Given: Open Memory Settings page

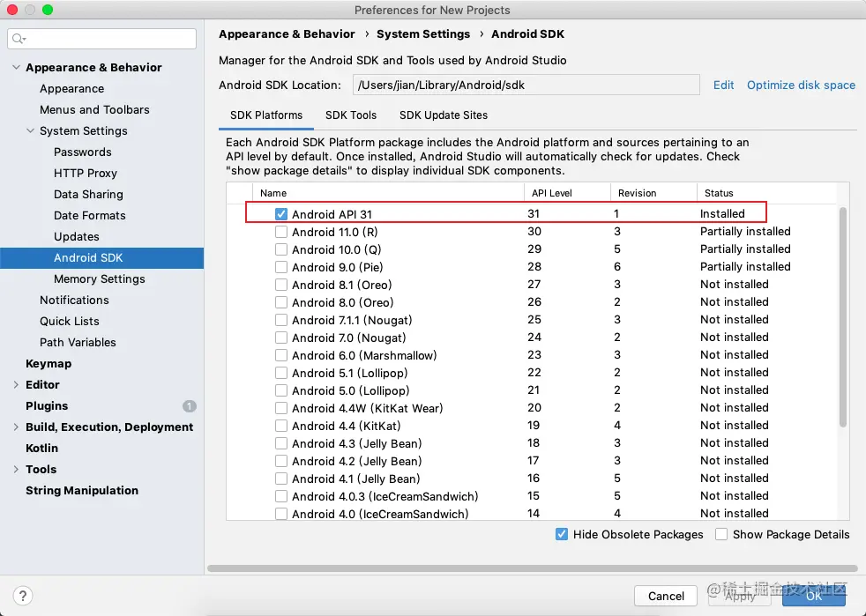Looking at the screenshot, I should [x=100, y=279].
